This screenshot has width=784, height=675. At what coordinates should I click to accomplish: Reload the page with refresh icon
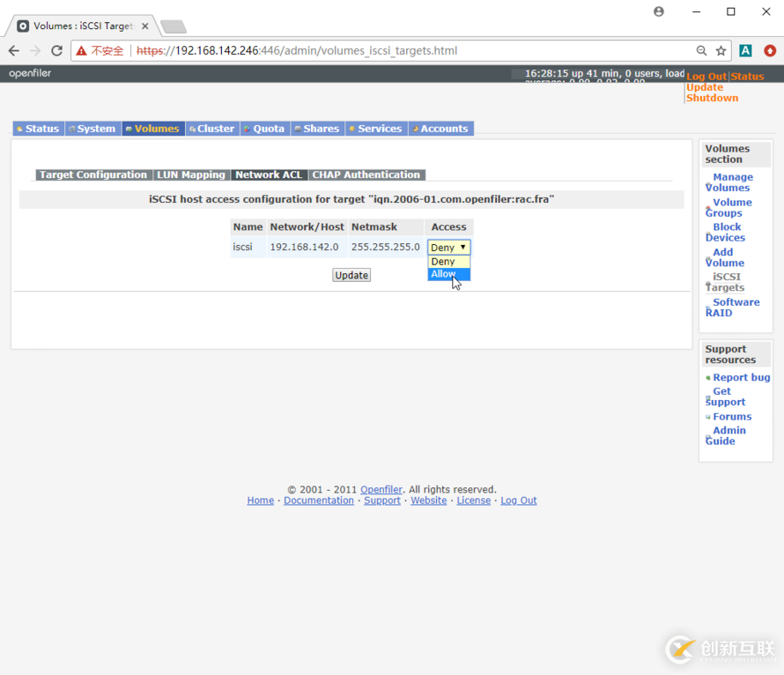(x=56, y=51)
